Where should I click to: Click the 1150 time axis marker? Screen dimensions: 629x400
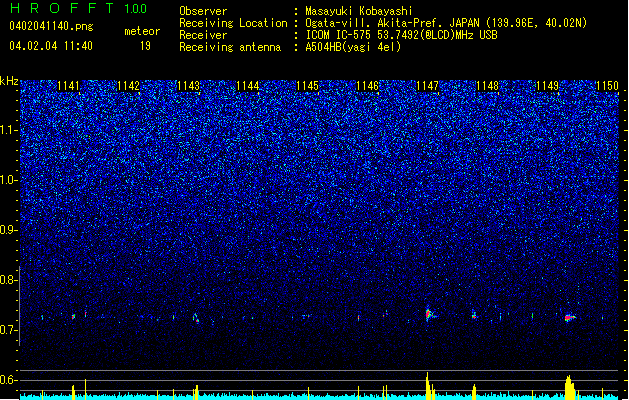tap(607, 86)
